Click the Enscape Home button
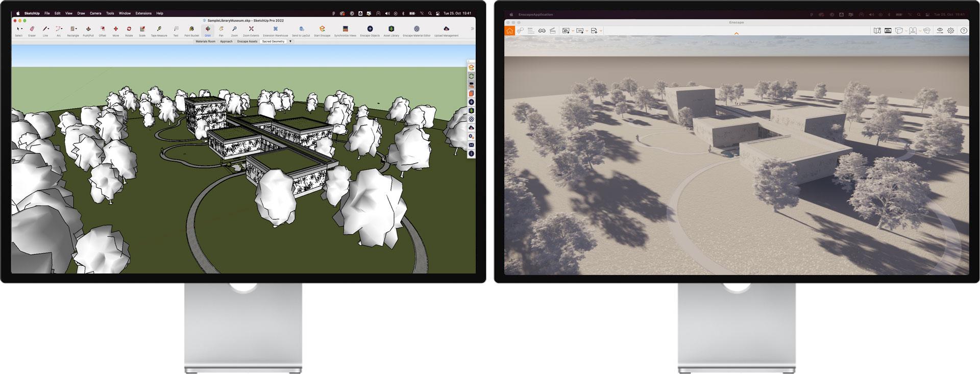The width and height of the screenshot is (980, 374). tap(509, 31)
